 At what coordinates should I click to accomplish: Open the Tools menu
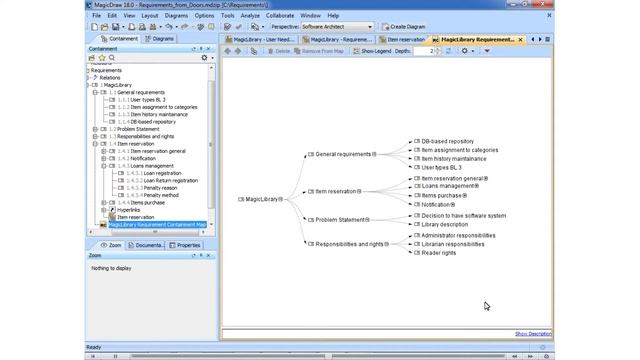click(228, 16)
